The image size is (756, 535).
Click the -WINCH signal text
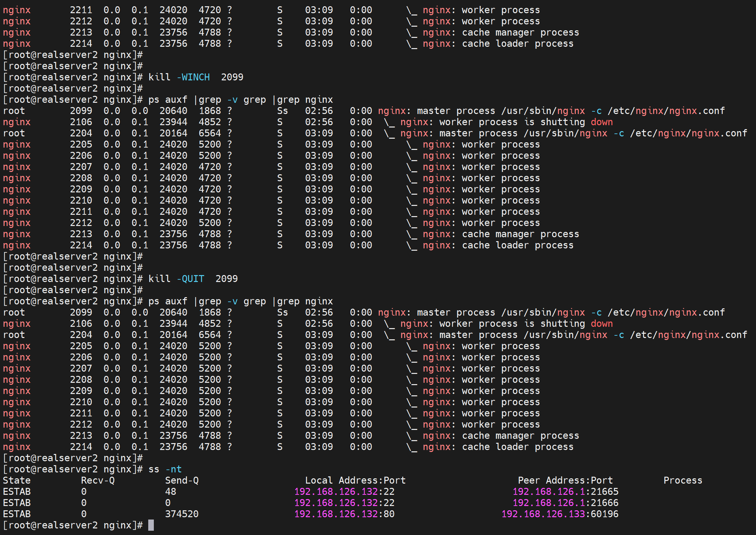pos(193,77)
